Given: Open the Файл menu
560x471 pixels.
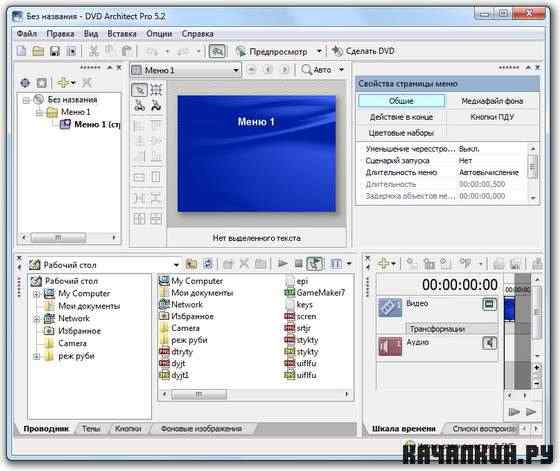Looking at the screenshot, I should (x=27, y=34).
